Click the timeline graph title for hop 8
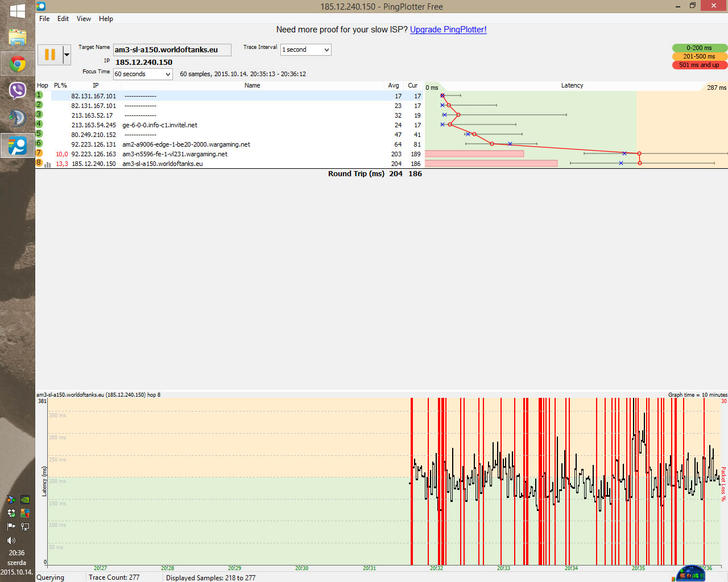The image size is (728, 582). [98, 394]
